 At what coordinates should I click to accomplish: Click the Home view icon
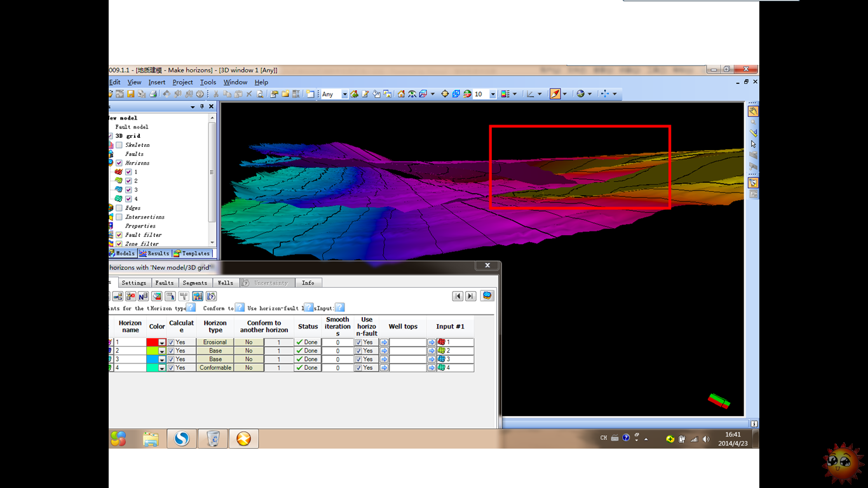tap(401, 94)
